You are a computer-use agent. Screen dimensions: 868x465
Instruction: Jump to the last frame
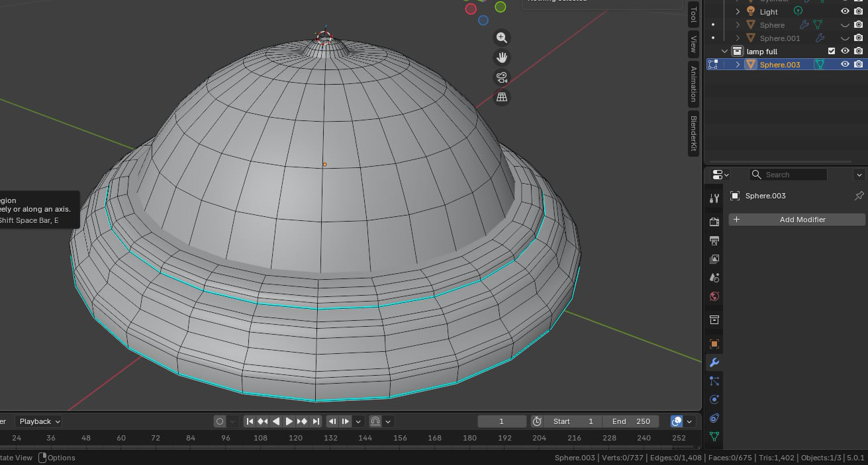coord(316,421)
